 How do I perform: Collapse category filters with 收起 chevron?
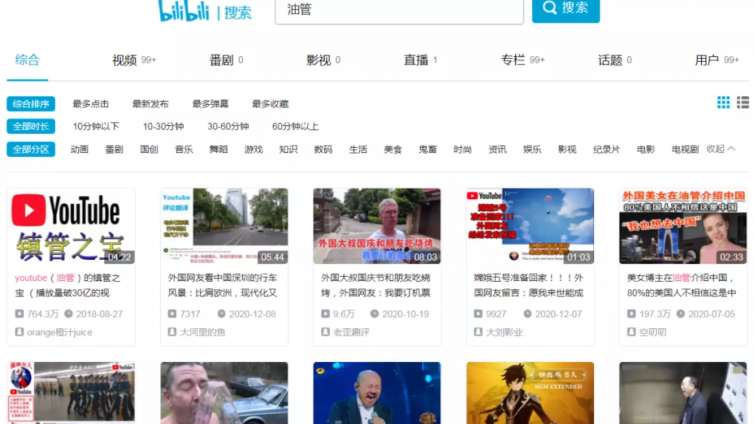click(x=721, y=149)
